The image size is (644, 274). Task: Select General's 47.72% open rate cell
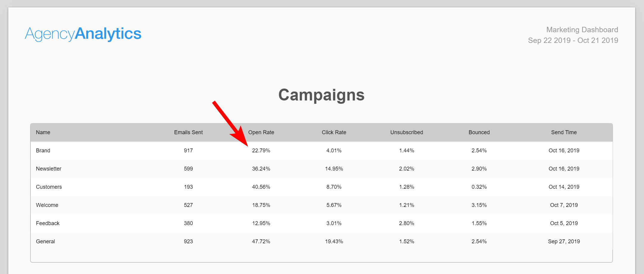[x=261, y=242]
